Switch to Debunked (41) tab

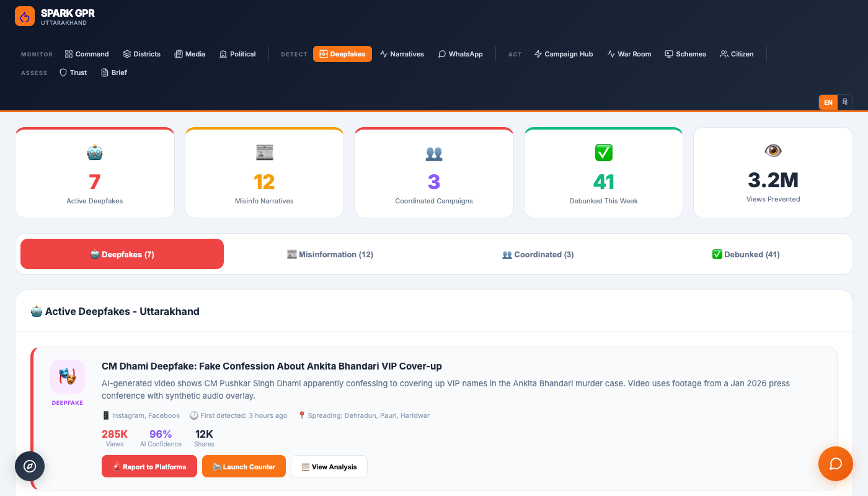pyautogui.click(x=745, y=254)
